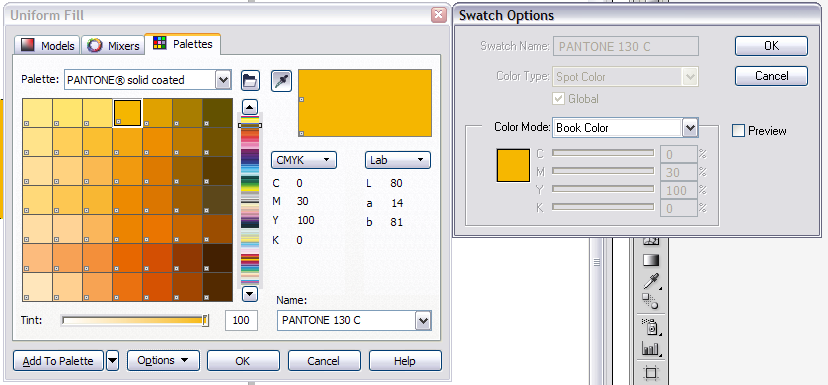Screen dimensions: 828x385
Task: Click the K slider in Swatch Options
Action: coord(603,206)
